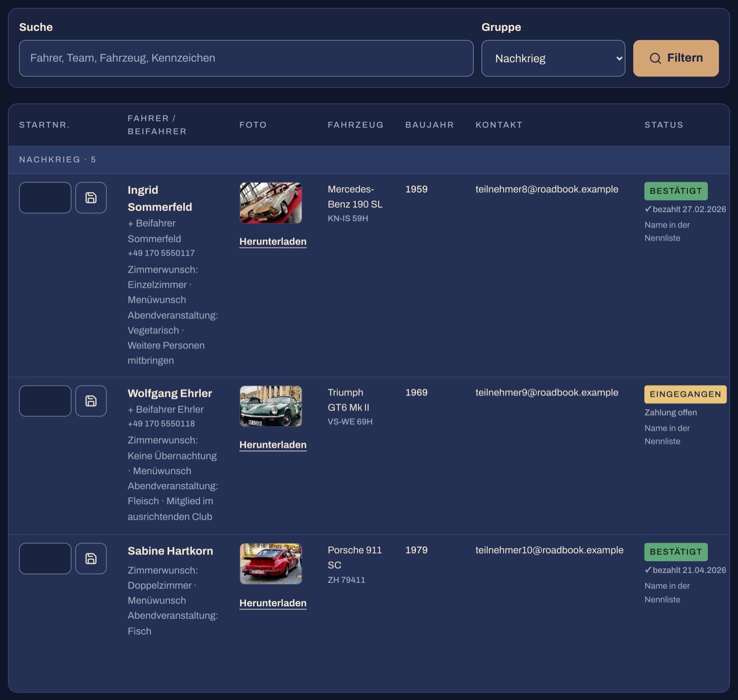Click start number field in Ingrid Sommerfeld row
The image size is (738, 700).
[x=45, y=198]
